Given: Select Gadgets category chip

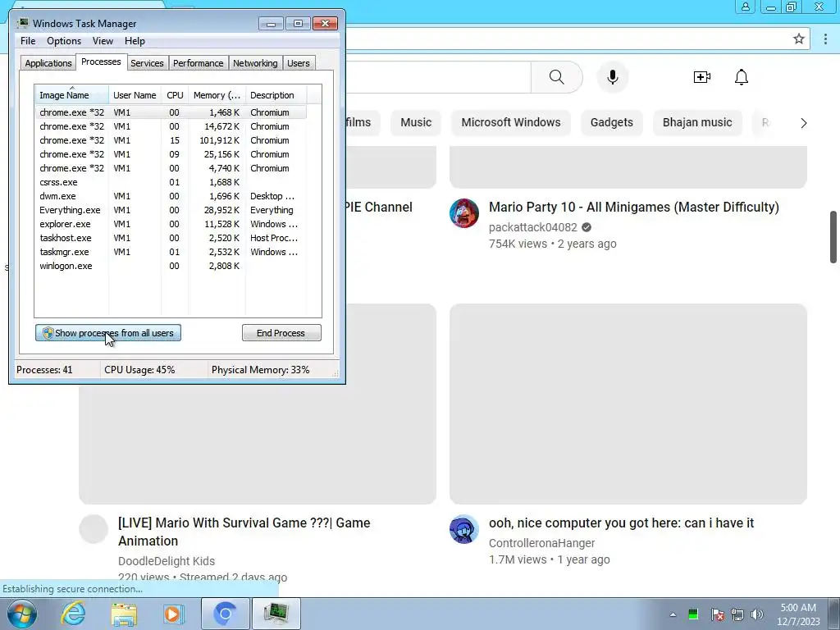Looking at the screenshot, I should (x=612, y=122).
